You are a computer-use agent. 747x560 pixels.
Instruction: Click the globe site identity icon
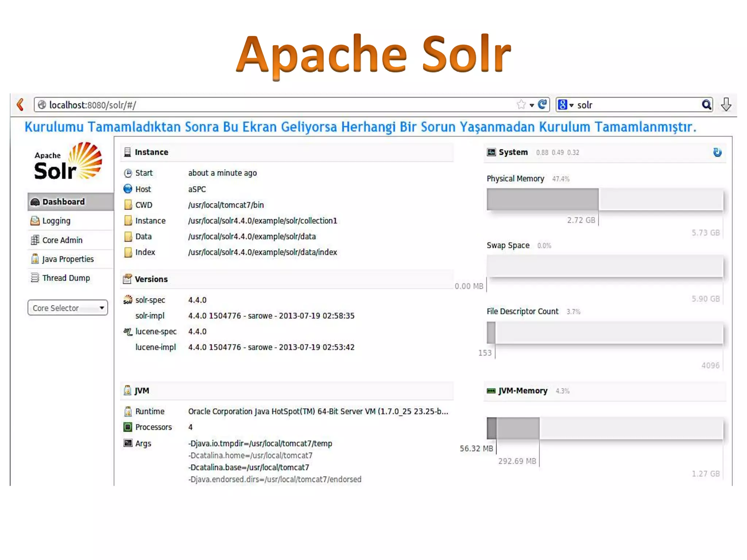42,105
